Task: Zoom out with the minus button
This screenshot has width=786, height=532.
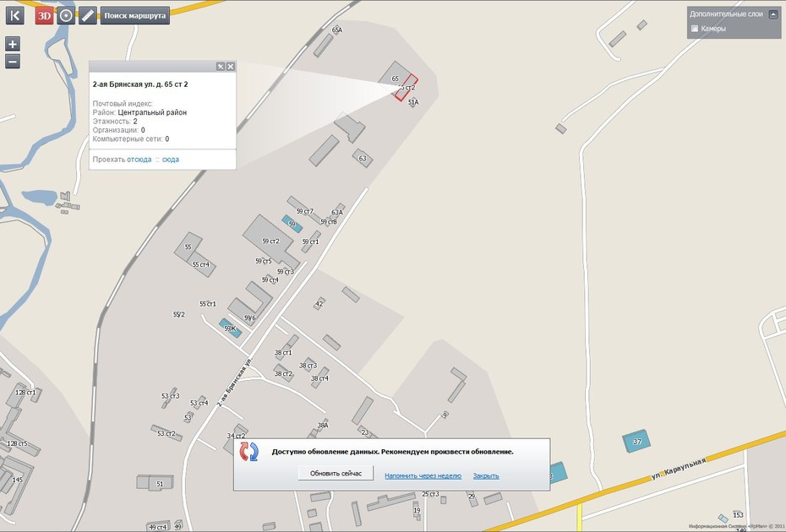Action: point(13,61)
